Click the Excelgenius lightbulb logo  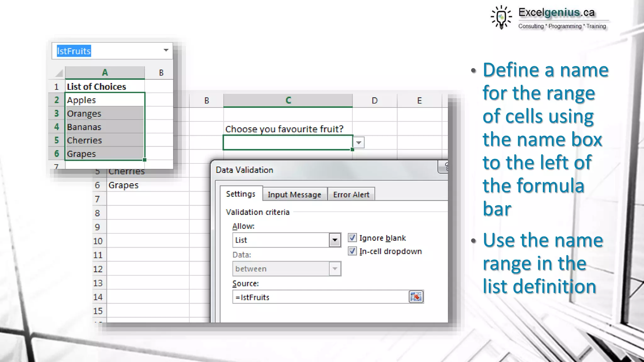point(501,17)
